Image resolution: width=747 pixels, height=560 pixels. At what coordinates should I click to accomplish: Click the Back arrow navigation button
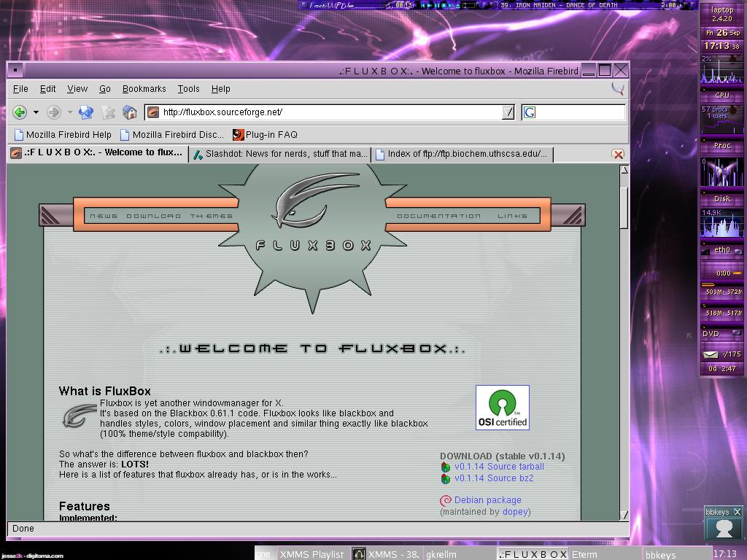pyautogui.click(x=20, y=112)
